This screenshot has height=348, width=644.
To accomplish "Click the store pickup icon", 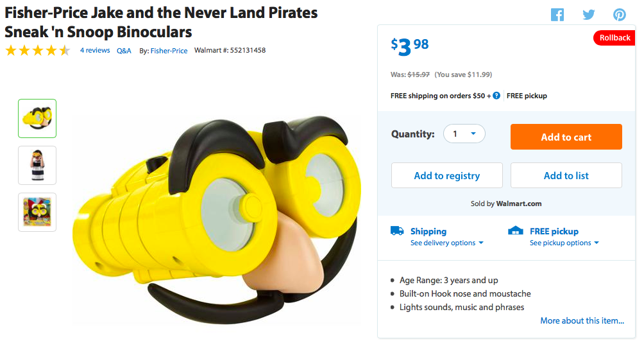I will pos(516,231).
